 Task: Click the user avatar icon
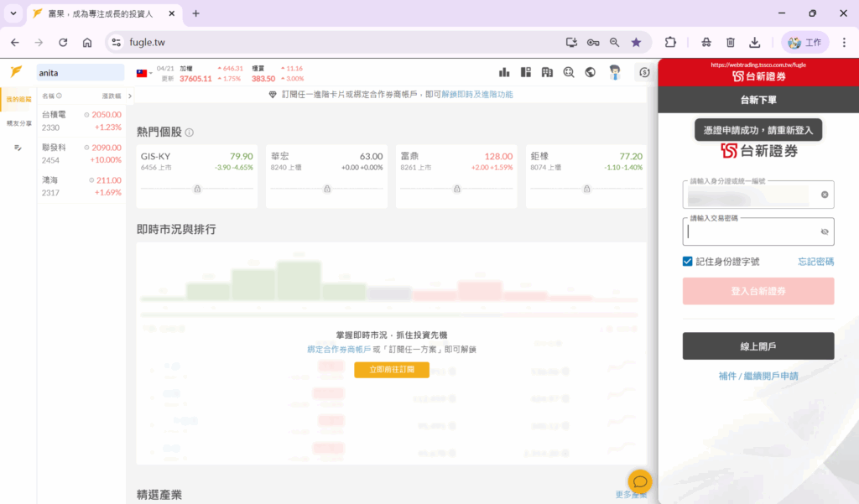615,73
